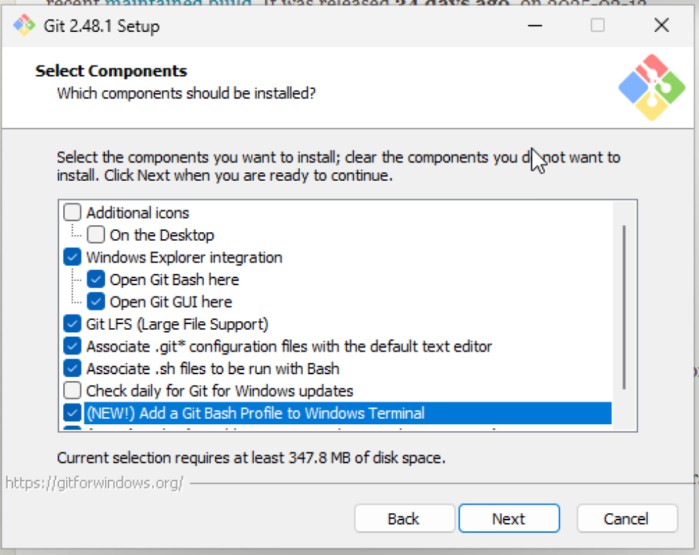Go Back to the previous step

[404, 518]
